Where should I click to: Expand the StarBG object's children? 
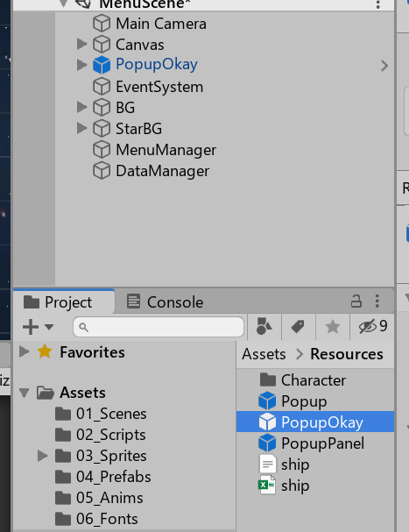[x=81, y=128]
